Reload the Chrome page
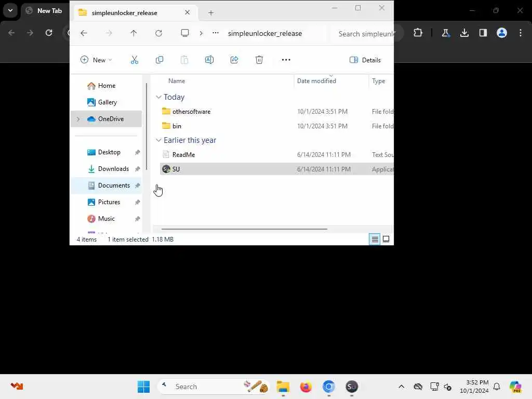 (x=49, y=33)
